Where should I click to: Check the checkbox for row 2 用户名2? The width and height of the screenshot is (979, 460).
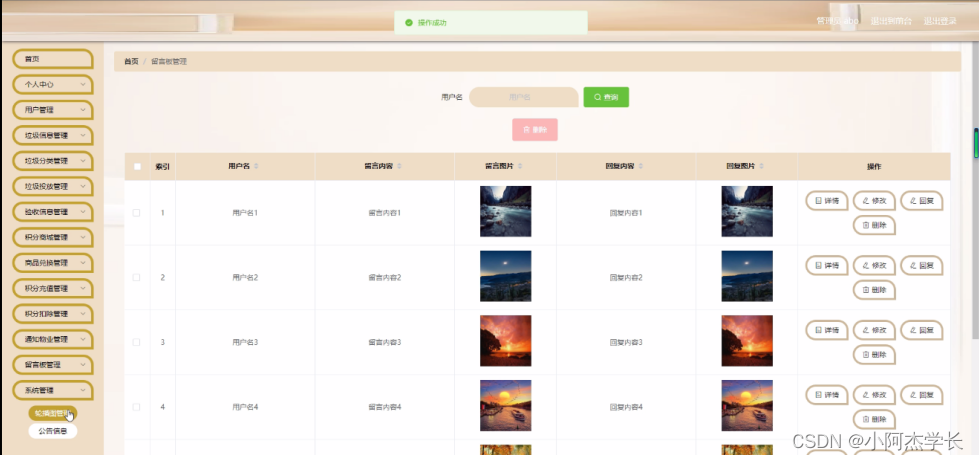click(137, 277)
